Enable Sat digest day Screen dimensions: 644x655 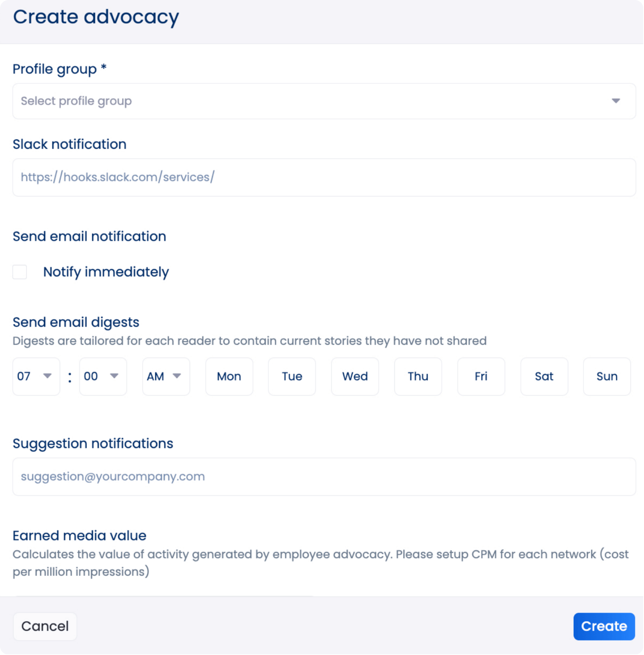tap(544, 376)
